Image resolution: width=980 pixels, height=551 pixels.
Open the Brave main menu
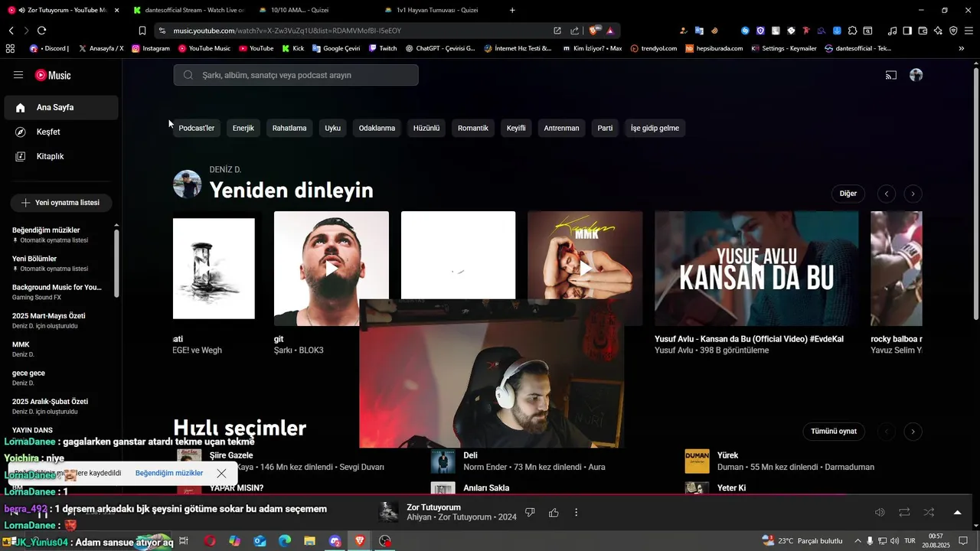click(x=969, y=31)
